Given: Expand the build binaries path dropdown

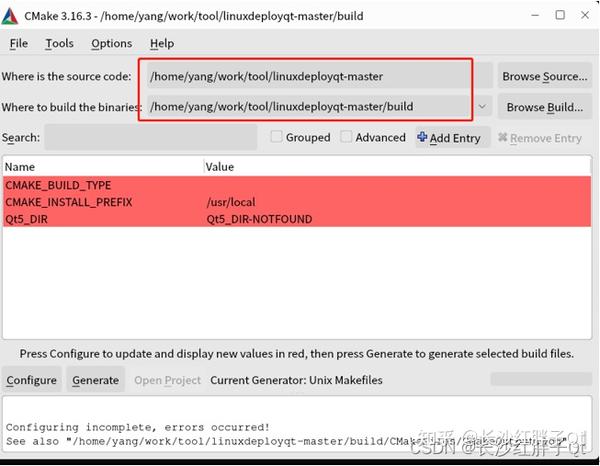Looking at the screenshot, I should [x=482, y=106].
